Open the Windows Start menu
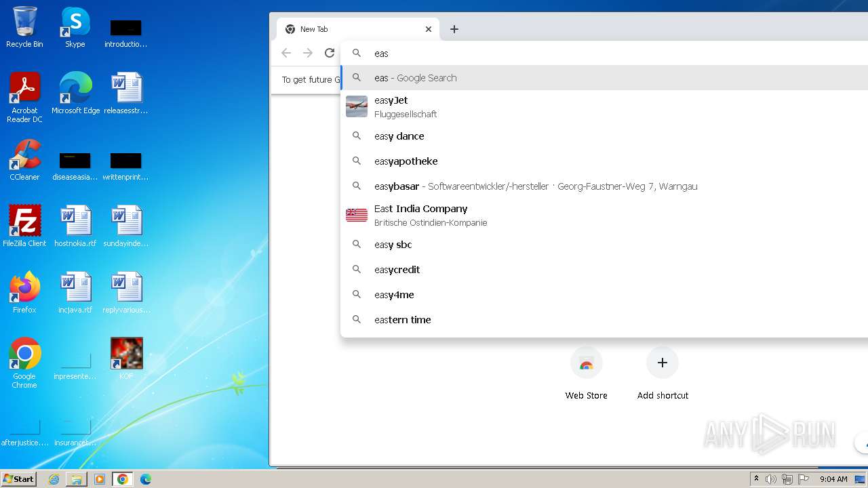 [x=18, y=479]
